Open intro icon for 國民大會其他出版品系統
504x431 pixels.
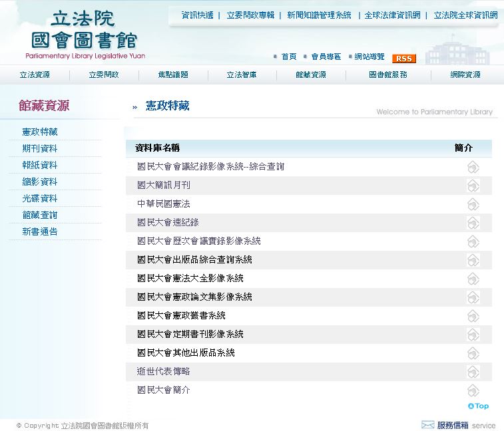(x=473, y=353)
